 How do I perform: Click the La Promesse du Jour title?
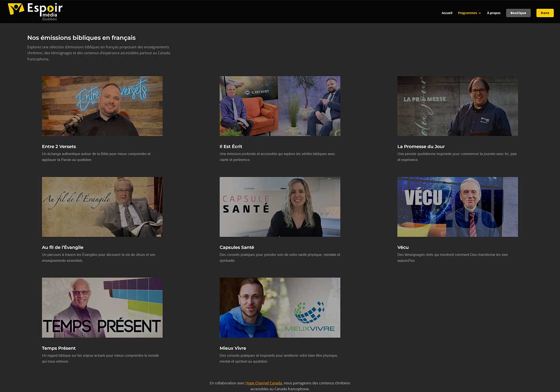(421, 146)
